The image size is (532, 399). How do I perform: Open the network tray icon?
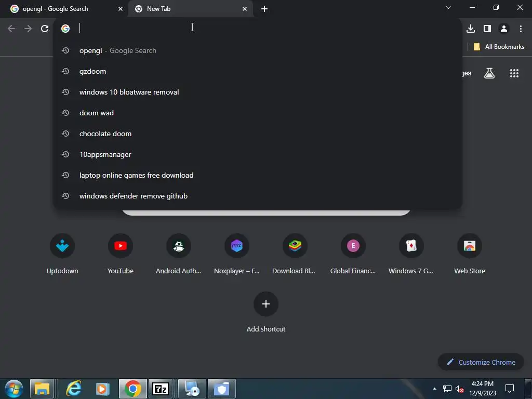click(447, 389)
